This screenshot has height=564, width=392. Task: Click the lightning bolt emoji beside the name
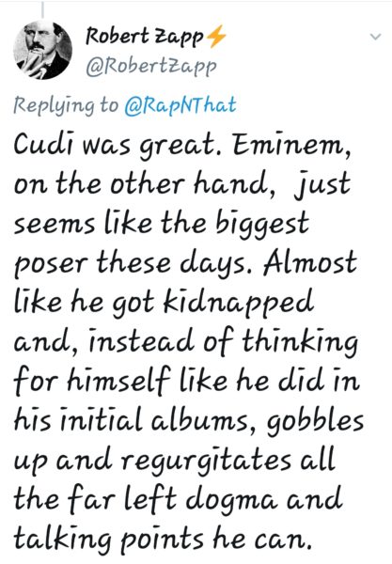[216, 36]
